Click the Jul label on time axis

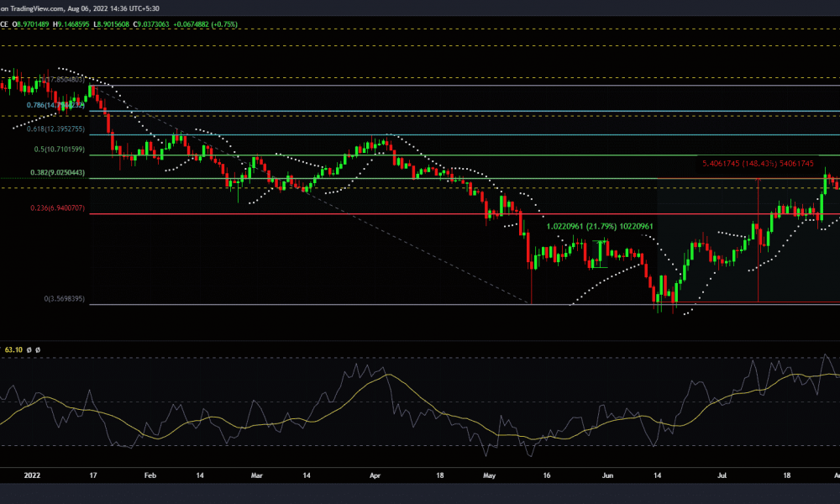coord(722,475)
